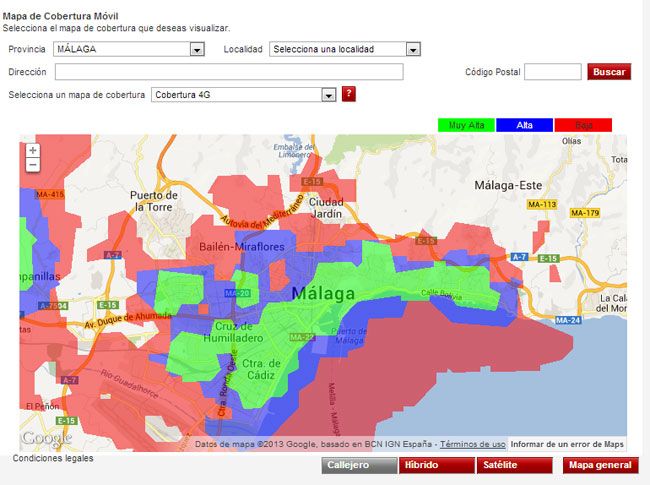The height and width of the screenshot is (485, 650).
Task: Switch to Híbrido map view
Action: pyautogui.click(x=436, y=465)
